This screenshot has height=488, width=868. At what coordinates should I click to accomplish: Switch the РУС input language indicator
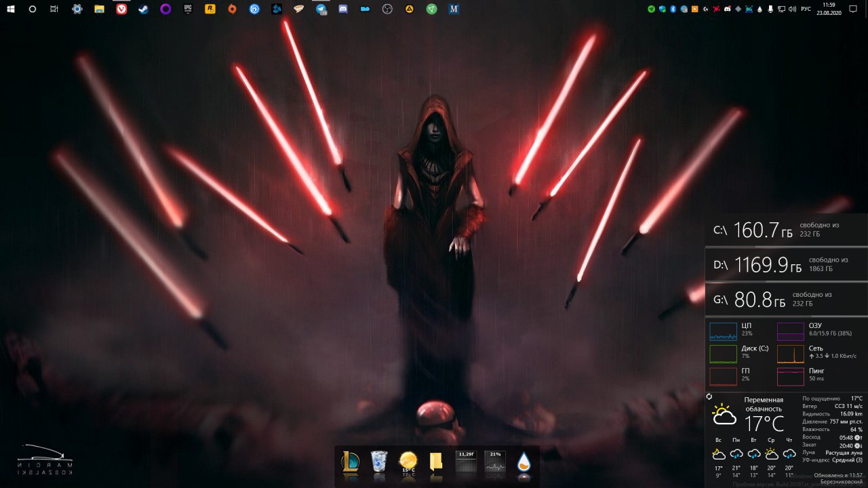coord(806,9)
